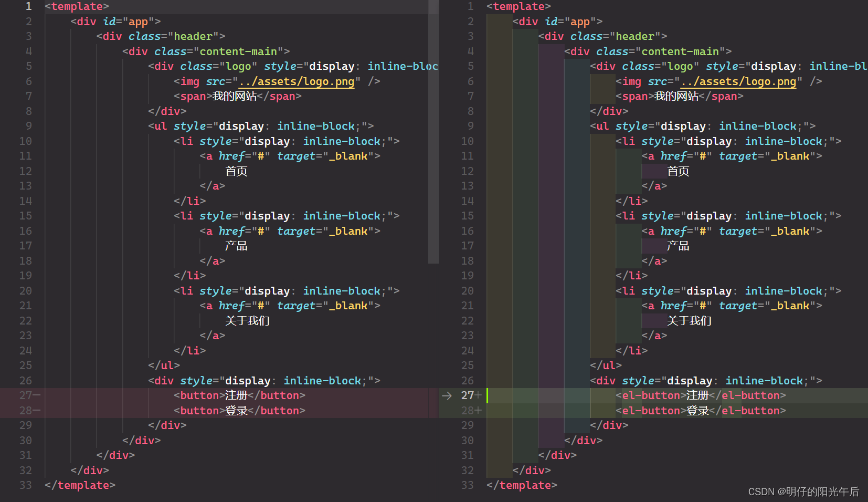Click the opening <template> tag in left pane
The height and width of the screenshot is (502, 868).
(x=77, y=6)
